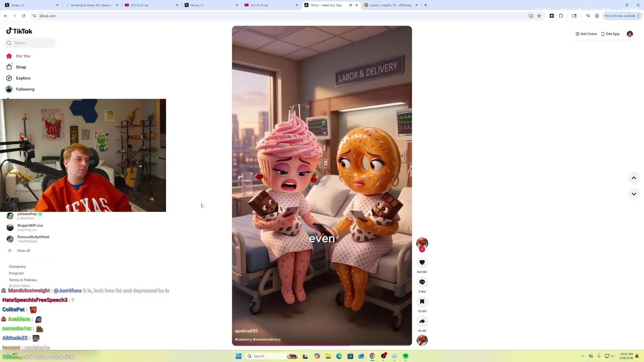Open a new browser tab
The width and height of the screenshot is (644, 362).
pos(426,5)
